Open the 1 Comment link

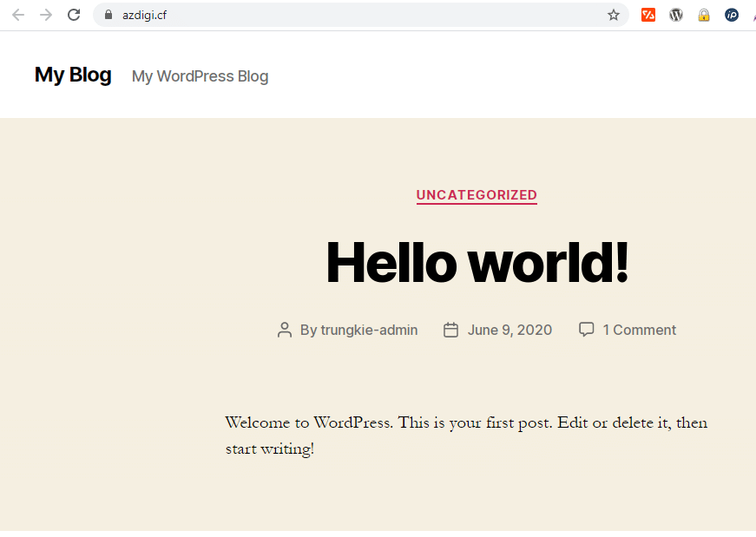point(640,330)
